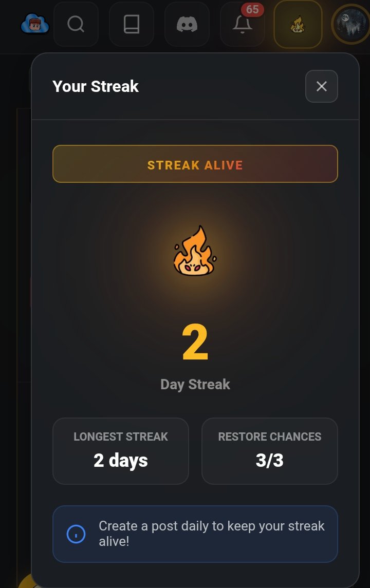
Task: Click the cloud character site logo
Action: [x=35, y=24]
